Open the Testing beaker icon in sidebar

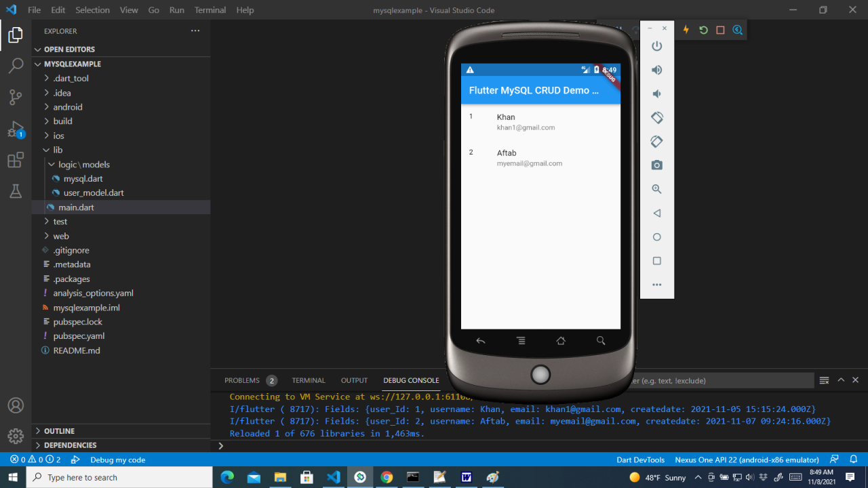coord(15,191)
